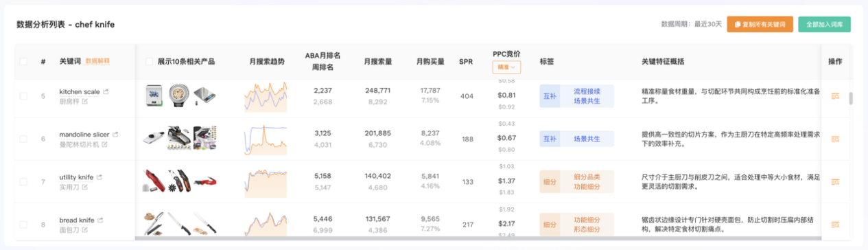Click the kitchen scale keyword text
This screenshot has width=868, height=250.
(x=80, y=91)
